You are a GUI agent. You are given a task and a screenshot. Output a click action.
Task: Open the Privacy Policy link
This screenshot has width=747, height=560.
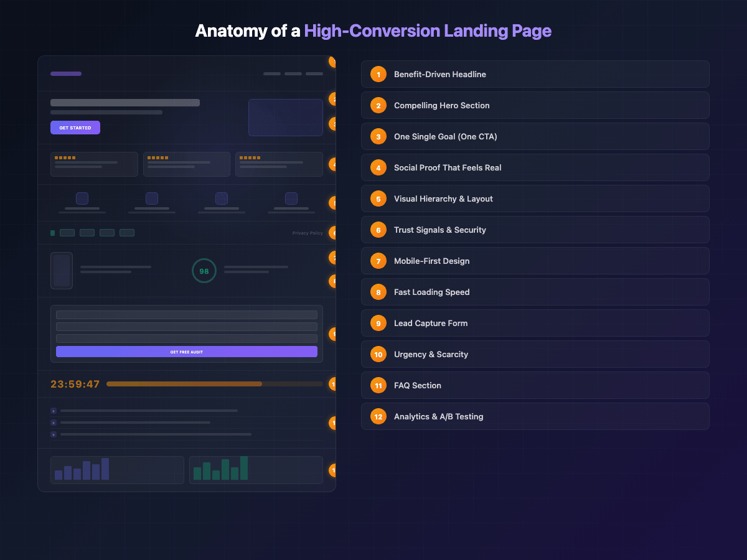pos(308,232)
